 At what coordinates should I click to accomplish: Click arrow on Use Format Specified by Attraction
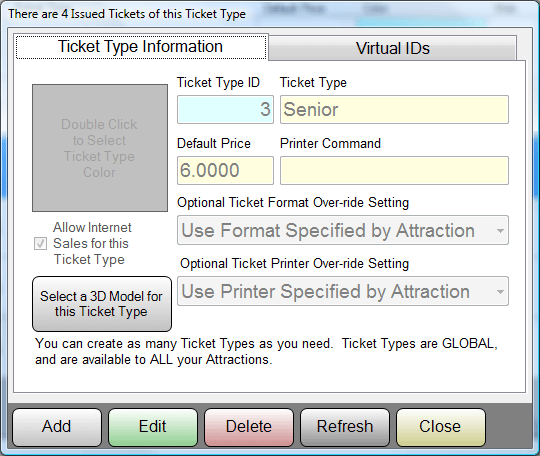(500, 230)
